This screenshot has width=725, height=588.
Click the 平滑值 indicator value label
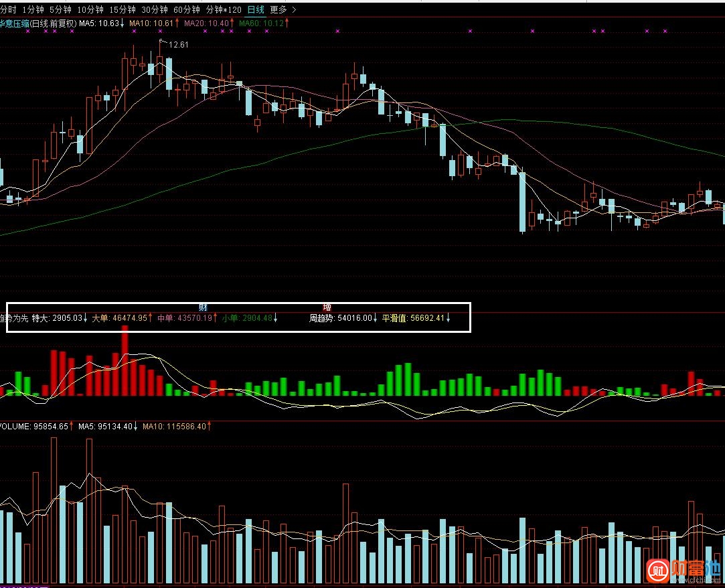415,318
